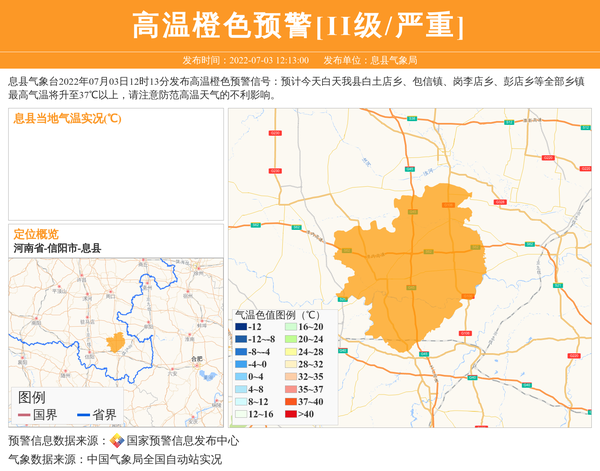
Task: Click the 定位概览 panel heading
Action: [x=36, y=234]
